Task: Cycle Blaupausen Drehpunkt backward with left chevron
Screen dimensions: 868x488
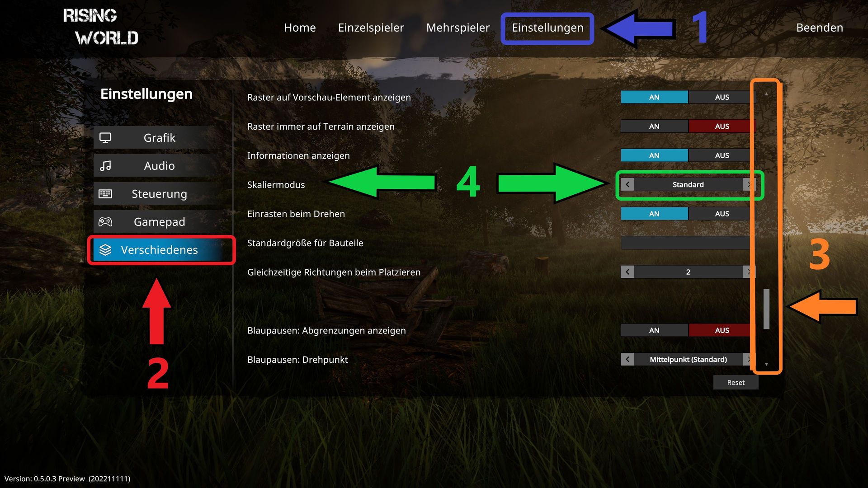Action: click(627, 360)
